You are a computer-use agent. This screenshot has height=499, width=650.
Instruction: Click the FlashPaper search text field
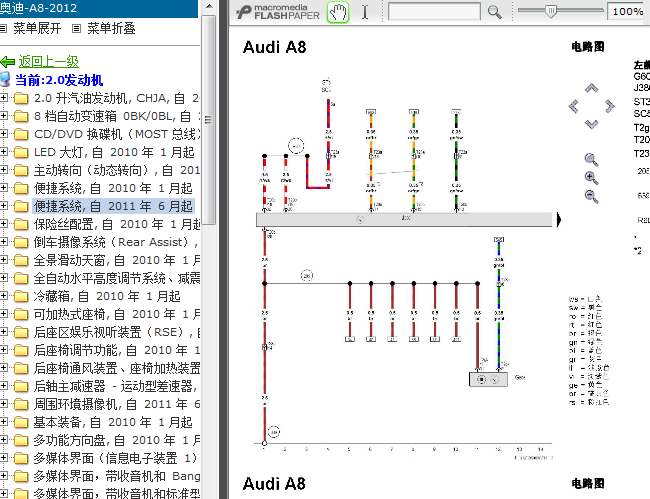point(434,12)
